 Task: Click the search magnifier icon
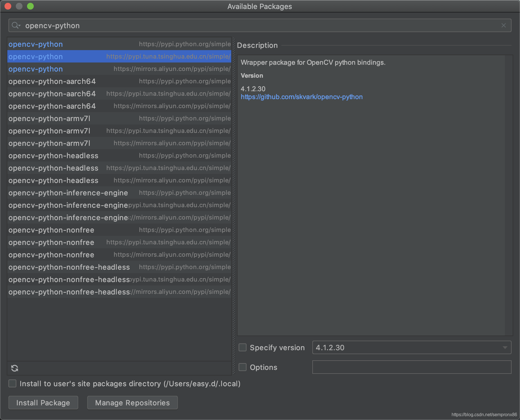point(16,26)
